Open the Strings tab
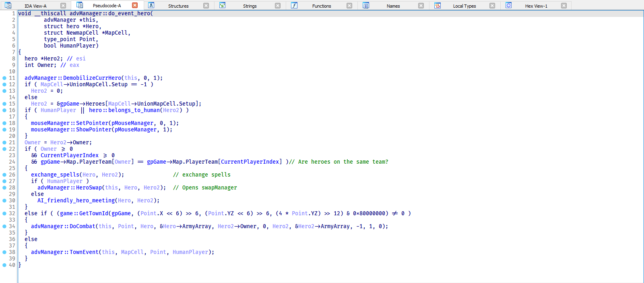Image resolution: width=644 pixels, height=283 pixels. [250, 6]
